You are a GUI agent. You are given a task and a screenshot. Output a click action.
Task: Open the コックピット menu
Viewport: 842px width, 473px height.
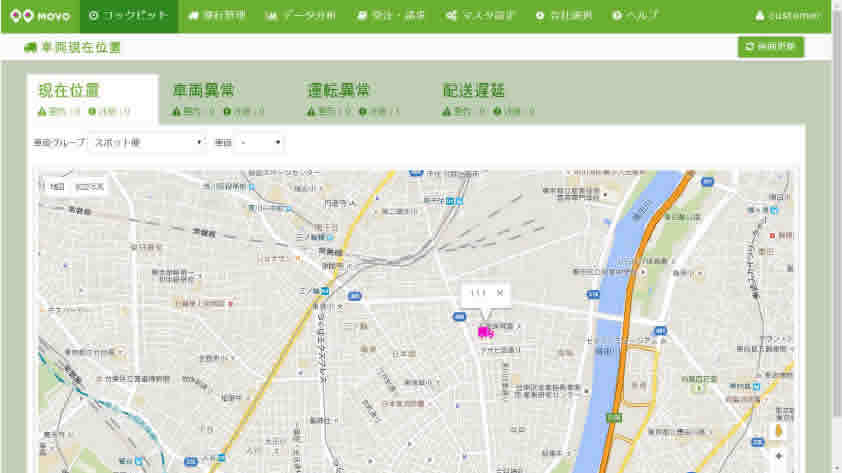coord(128,16)
